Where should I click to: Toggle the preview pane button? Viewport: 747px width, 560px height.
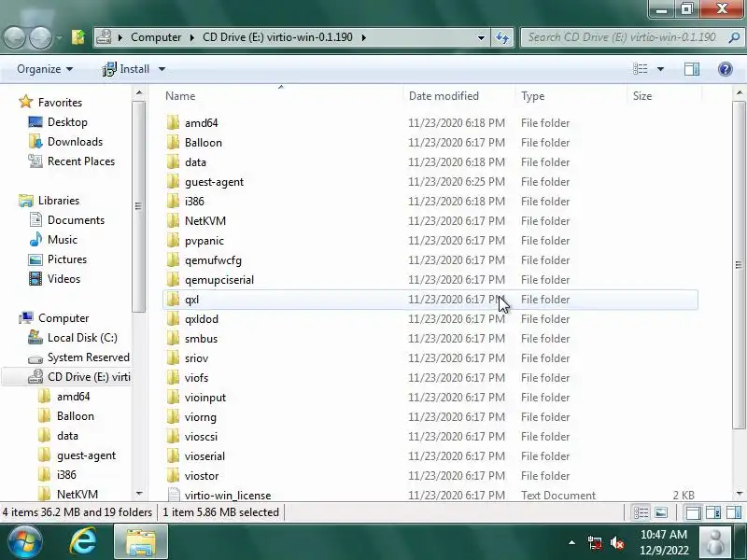(x=692, y=69)
